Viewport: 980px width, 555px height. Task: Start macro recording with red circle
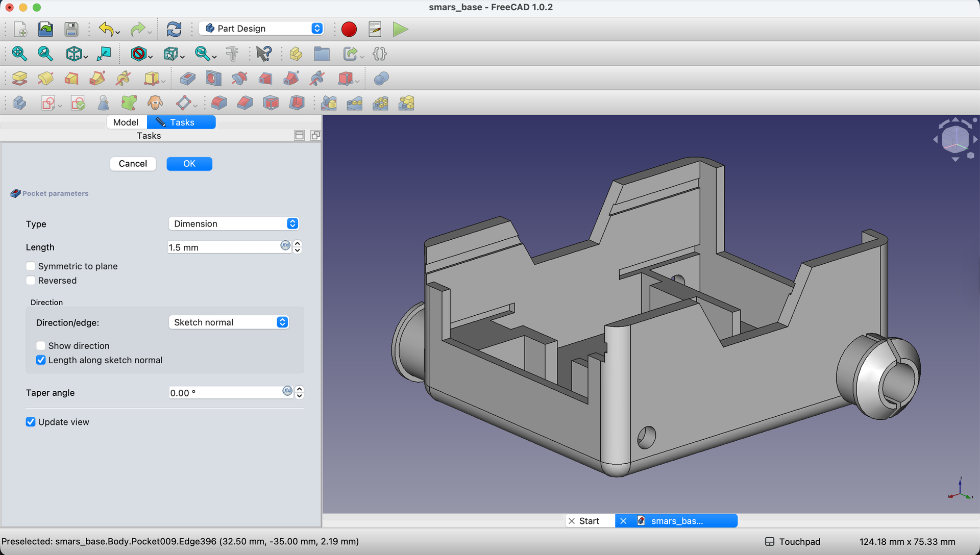tap(349, 29)
